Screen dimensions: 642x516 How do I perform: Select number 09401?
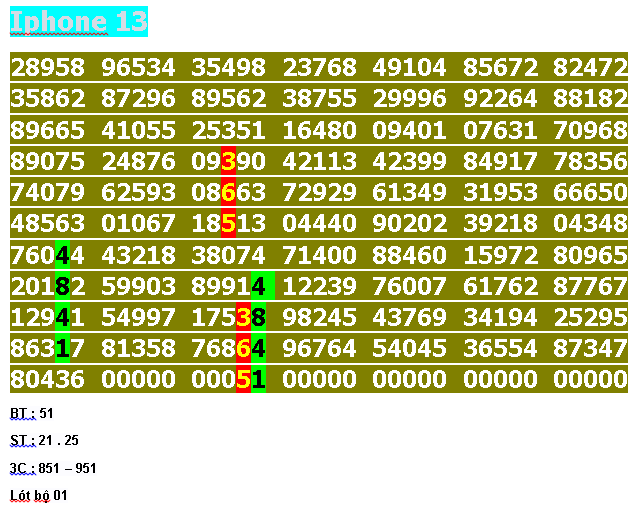coord(409,130)
